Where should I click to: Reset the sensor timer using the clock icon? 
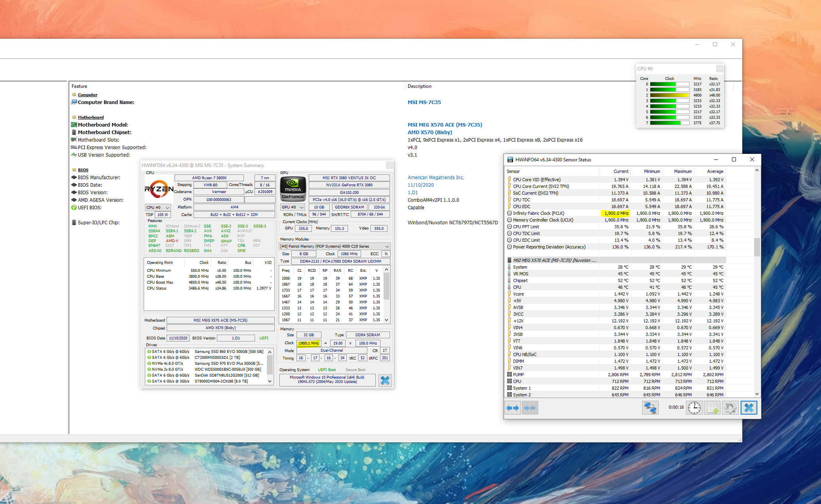694,408
